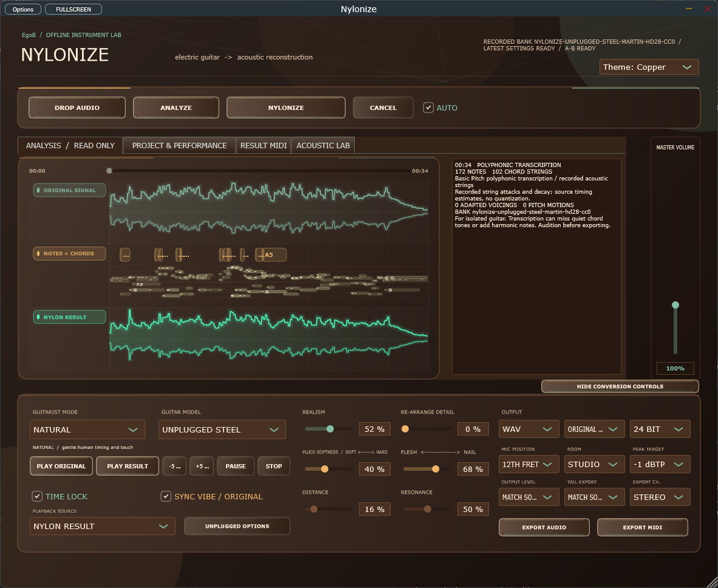
Task: Open the 24 BIT depth dropdown
Action: click(660, 429)
